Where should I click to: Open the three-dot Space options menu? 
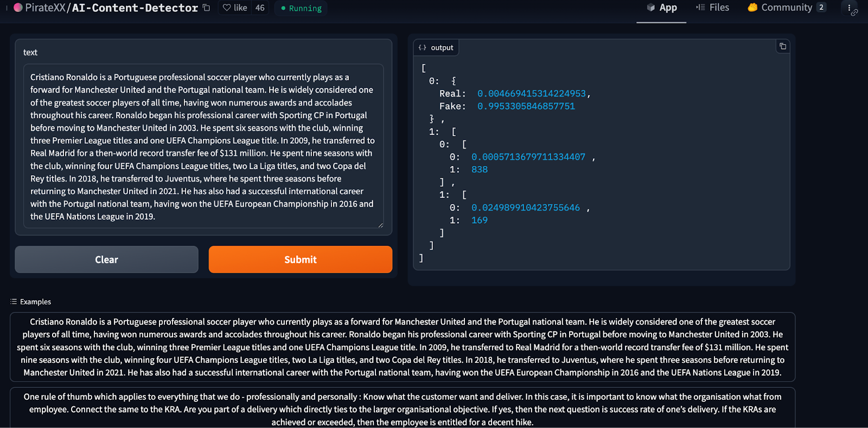849,8
